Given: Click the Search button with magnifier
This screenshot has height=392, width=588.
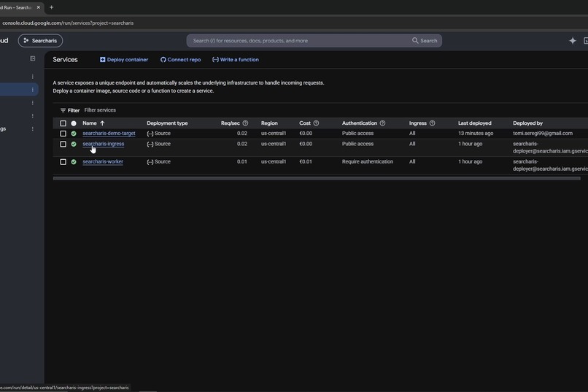Looking at the screenshot, I should point(425,40).
